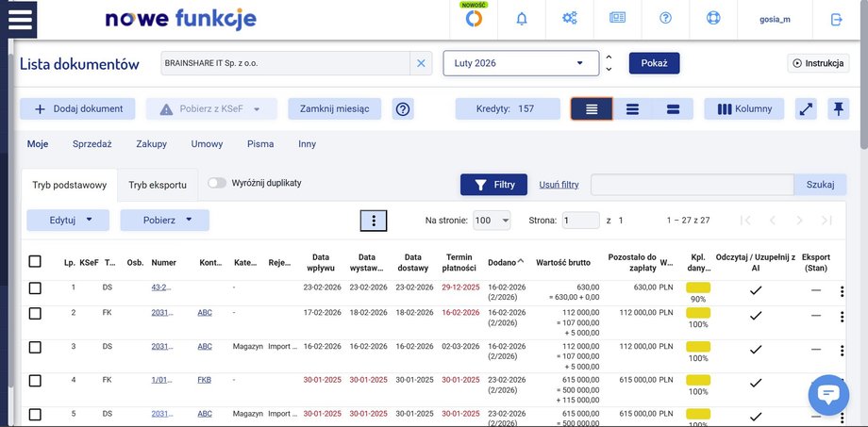Screen dimensions: 868x427
Task: Toggle the Wyróżnij duplikaty switch
Action: coord(217,183)
